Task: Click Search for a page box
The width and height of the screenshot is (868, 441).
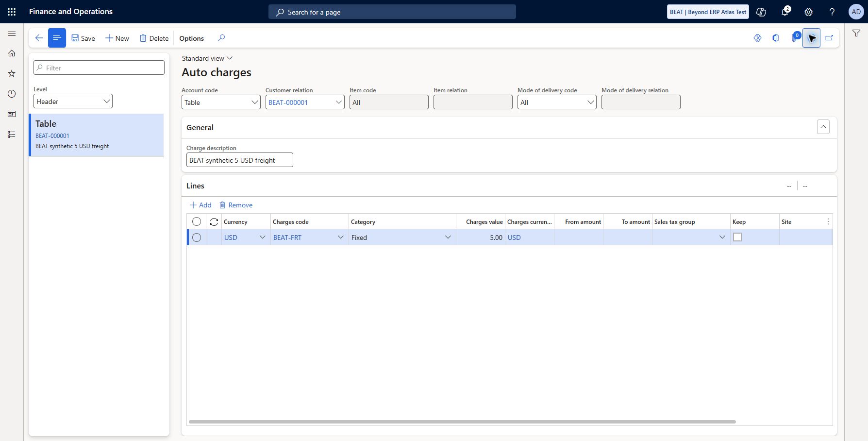Action: tap(392, 12)
